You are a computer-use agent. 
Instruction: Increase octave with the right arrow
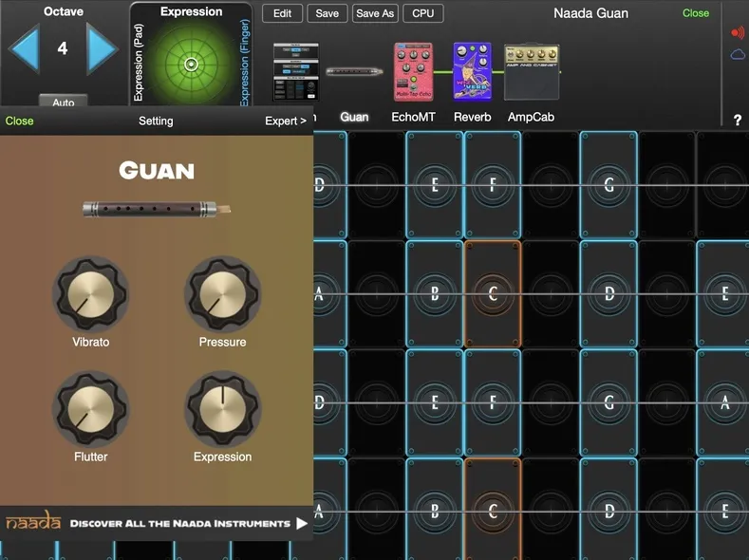(x=102, y=48)
